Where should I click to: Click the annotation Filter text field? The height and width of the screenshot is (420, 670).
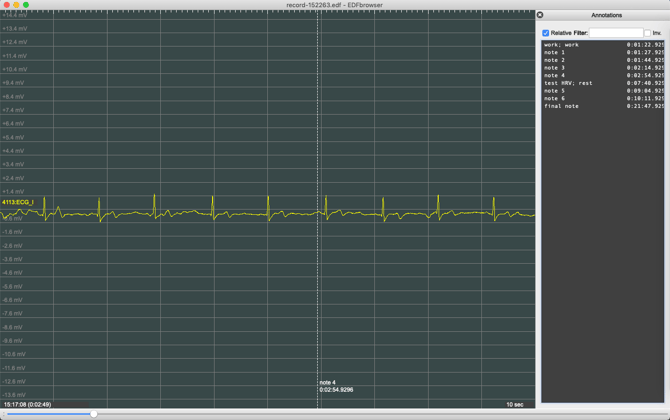click(615, 33)
